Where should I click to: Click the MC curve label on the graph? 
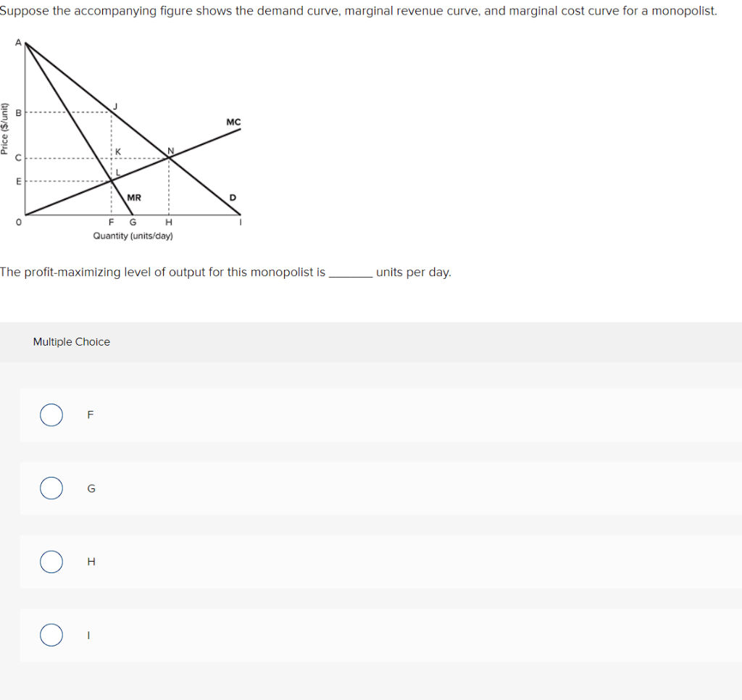tap(232, 122)
